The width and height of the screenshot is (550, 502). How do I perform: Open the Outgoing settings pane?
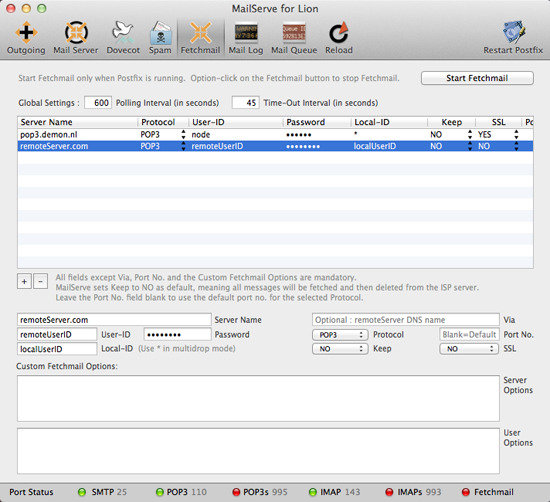coord(26,33)
